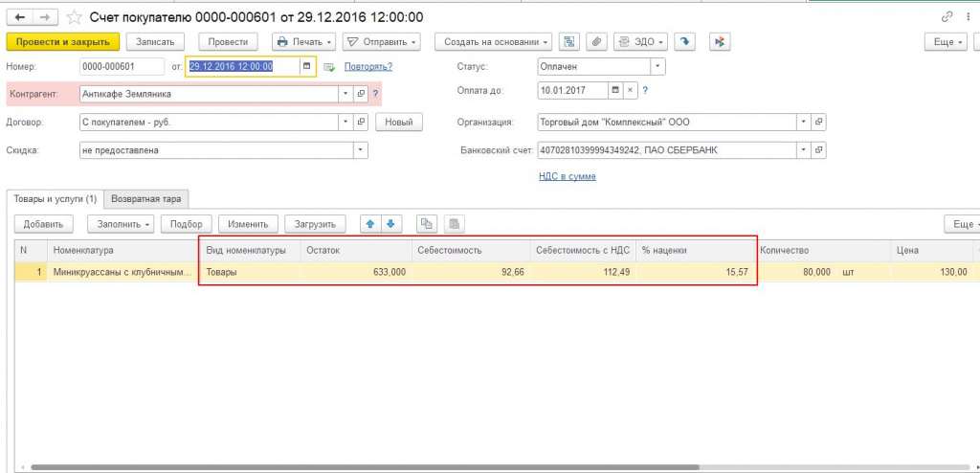Select the Товары и услуги tab
Screen dimensions: 980x473
pyautogui.click(x=55, y=199)
